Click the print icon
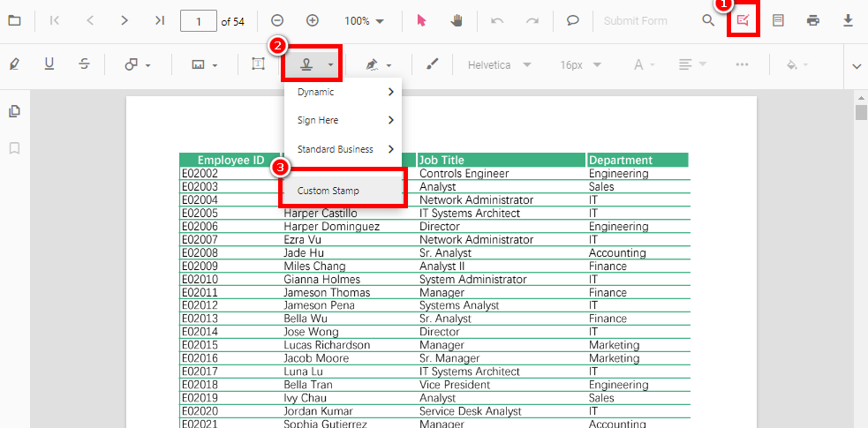This screenshot has height=428, width=868. click(812, 20)
